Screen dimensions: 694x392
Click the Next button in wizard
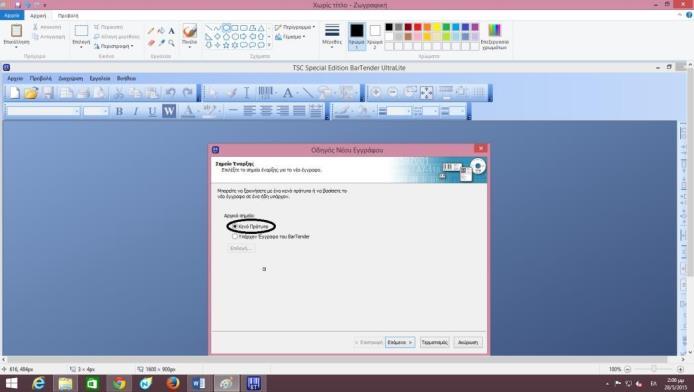pyautogui.click(x=400, y=342)
